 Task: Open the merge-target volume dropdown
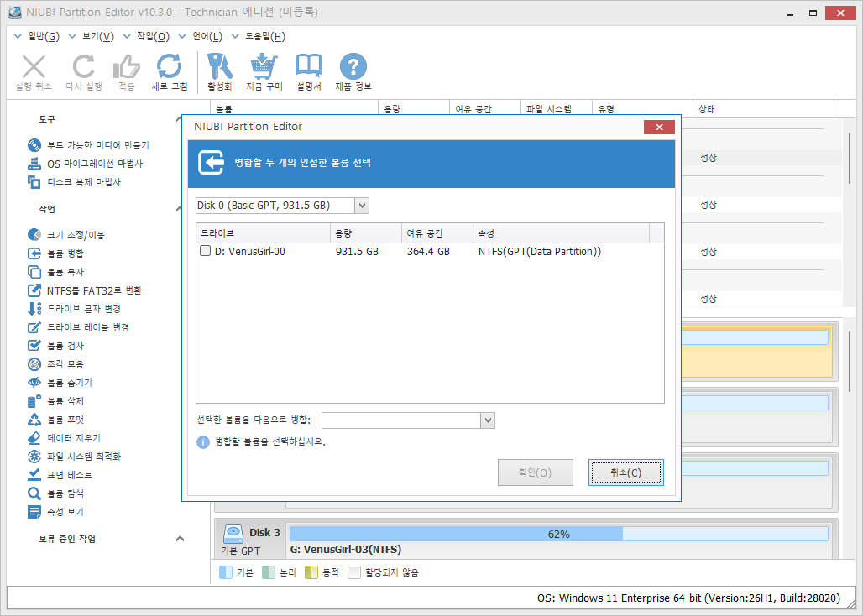[x=488, y=420]
